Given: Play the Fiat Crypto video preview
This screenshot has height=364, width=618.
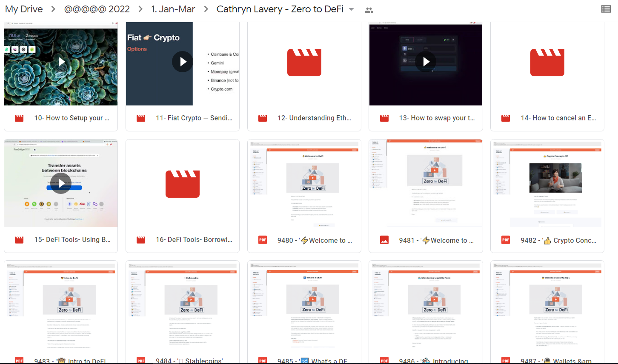Looking at the screenshot, I should pyautogui.click(x=183, y=62).
